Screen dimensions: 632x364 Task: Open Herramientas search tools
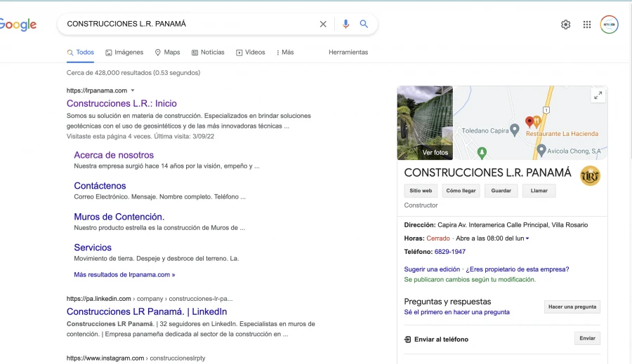click(348, 53)
